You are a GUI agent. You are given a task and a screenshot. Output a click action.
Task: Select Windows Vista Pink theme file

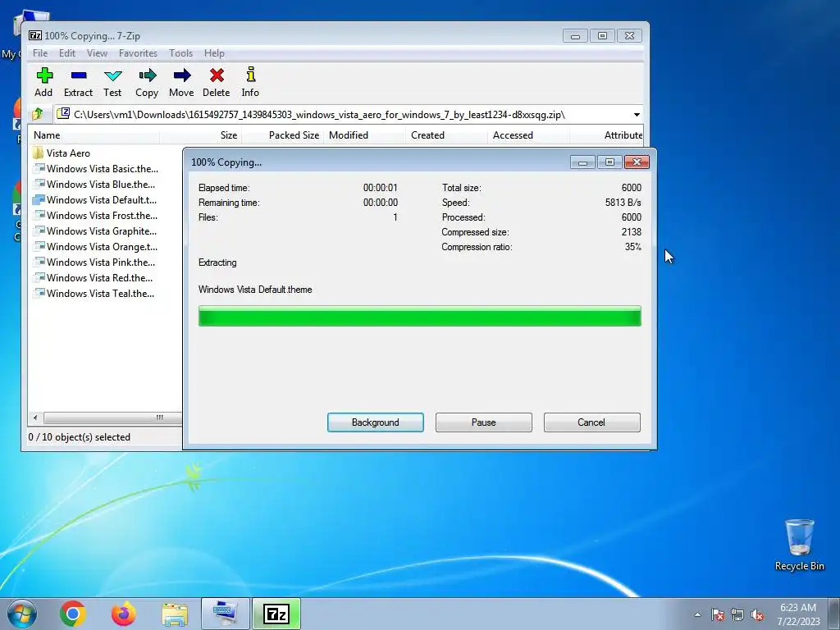[x=94, y=262]
